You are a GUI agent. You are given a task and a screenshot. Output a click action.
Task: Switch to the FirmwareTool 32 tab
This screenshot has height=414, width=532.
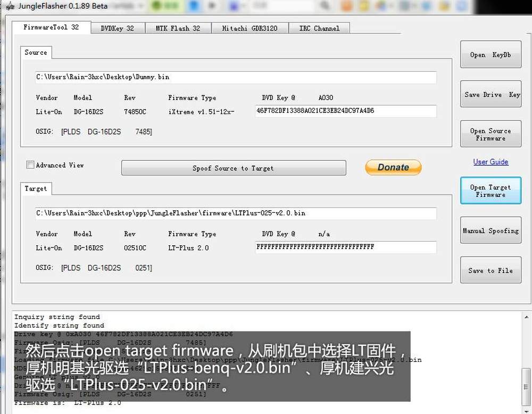pos(51,27)
